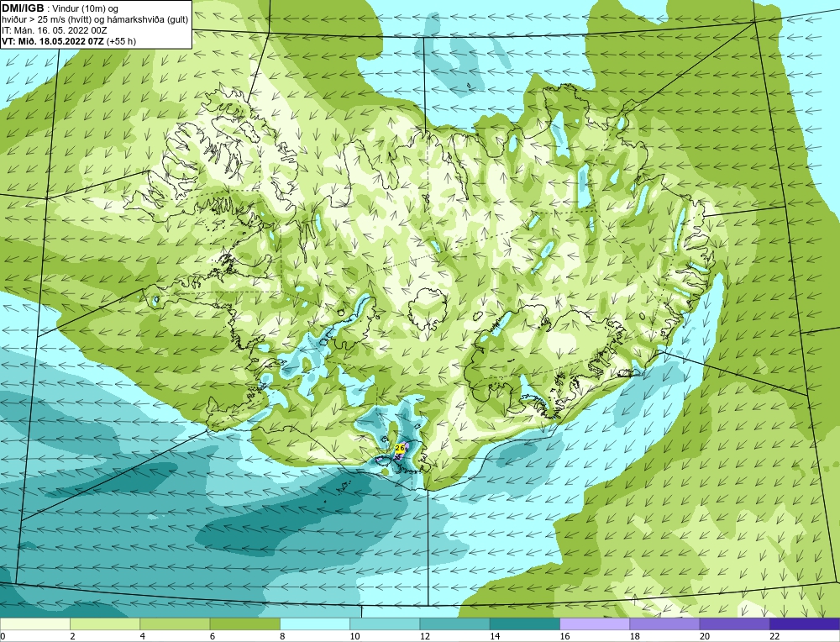Click the light teal 10–12 m/s legend swatch

click(x=385, y=624)
